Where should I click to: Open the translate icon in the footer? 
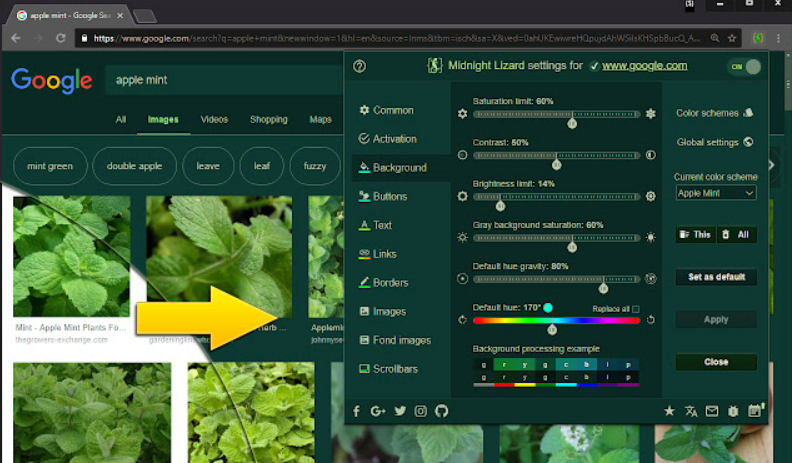[691, 411]
